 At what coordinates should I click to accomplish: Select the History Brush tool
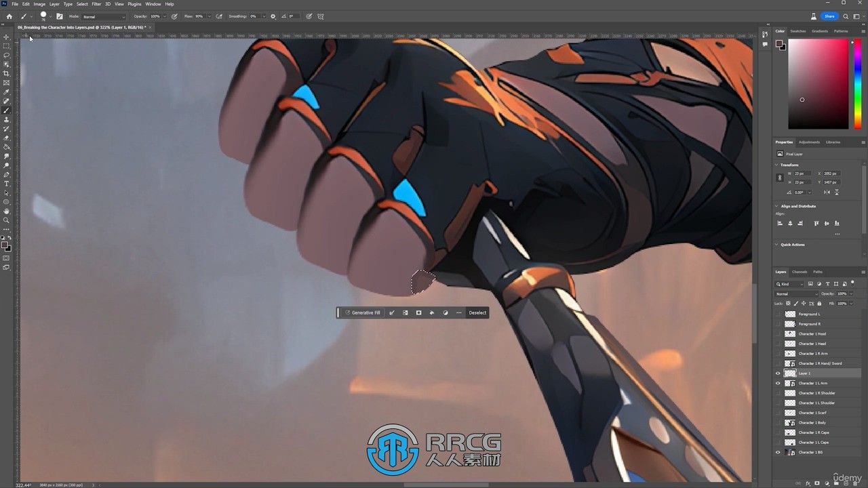[7, 128]
